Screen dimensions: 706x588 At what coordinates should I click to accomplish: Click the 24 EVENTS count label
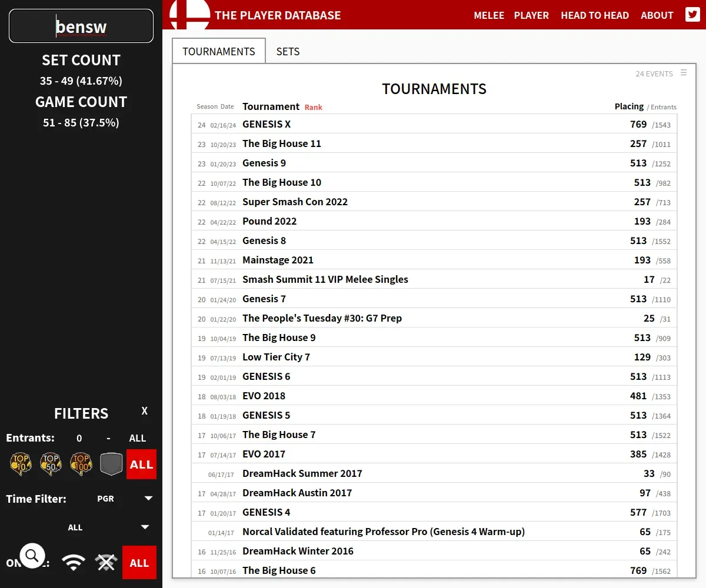(654, 74)
